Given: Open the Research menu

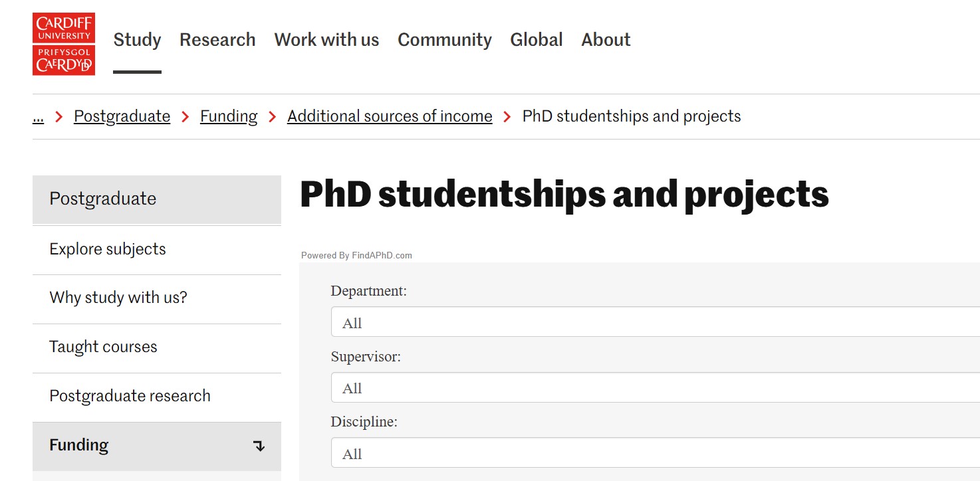Looking at the screenshot, I should [x=217, y=40].
